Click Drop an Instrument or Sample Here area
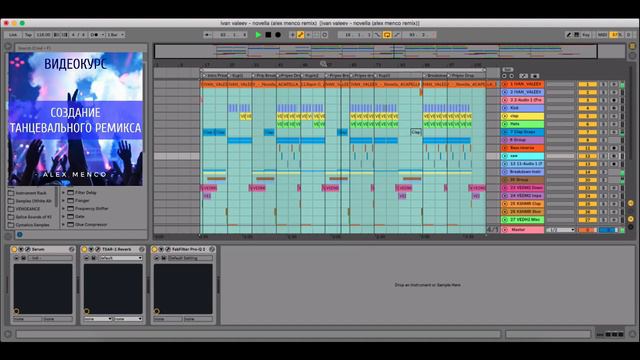The width and height of the screenshot is (640, 360). 427,285
